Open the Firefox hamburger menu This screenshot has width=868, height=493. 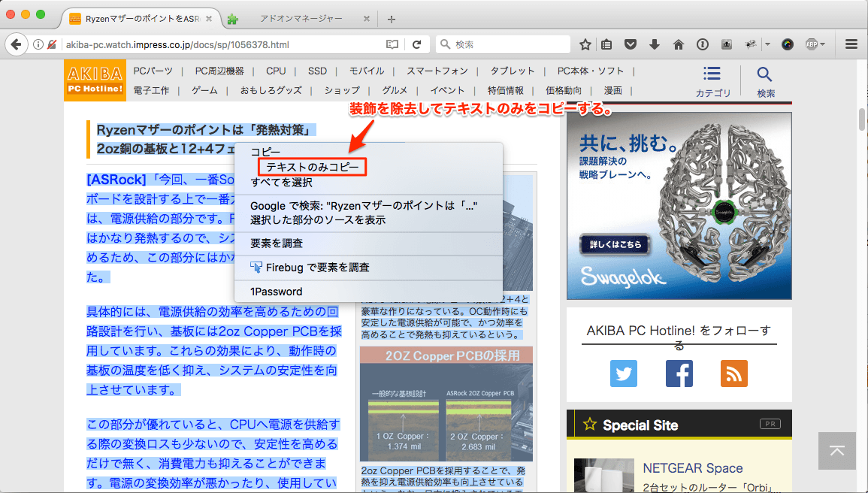point(851,44)
